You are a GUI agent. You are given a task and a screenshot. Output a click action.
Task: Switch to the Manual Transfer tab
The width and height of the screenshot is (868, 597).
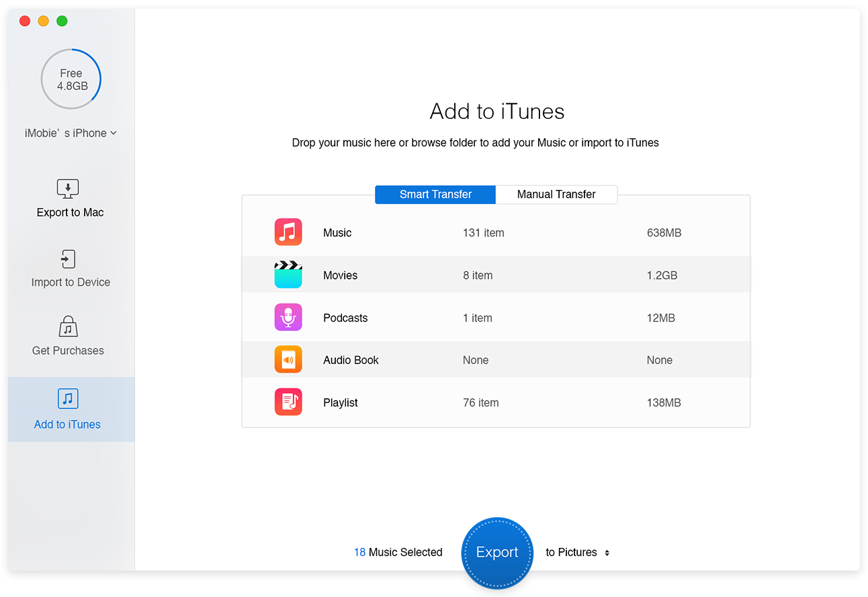pos(556,194)
